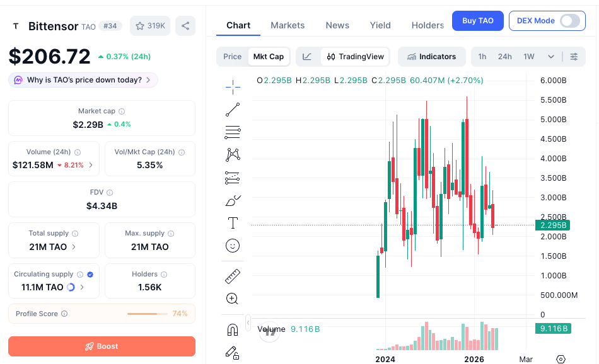The width and height of the screenshot is (599, 364).
Task: Open the Markets tab
Action: coord(288,25)
